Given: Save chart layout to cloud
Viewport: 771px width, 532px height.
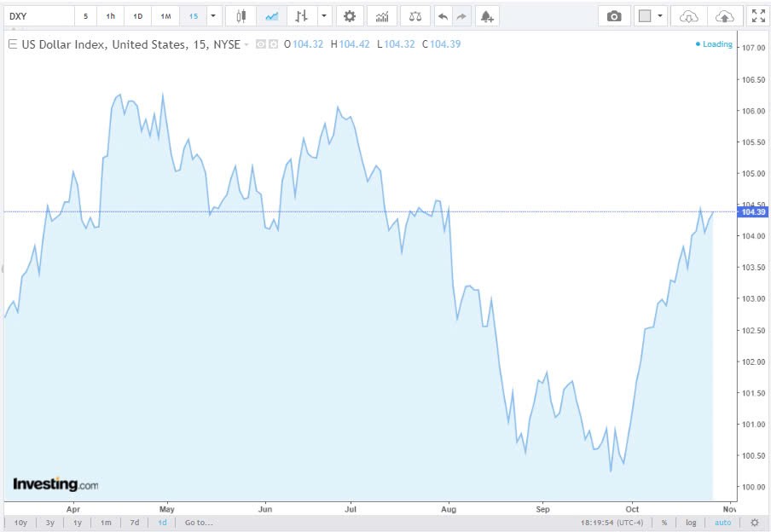Looking at the screenshot, I should tap(723, 16).
